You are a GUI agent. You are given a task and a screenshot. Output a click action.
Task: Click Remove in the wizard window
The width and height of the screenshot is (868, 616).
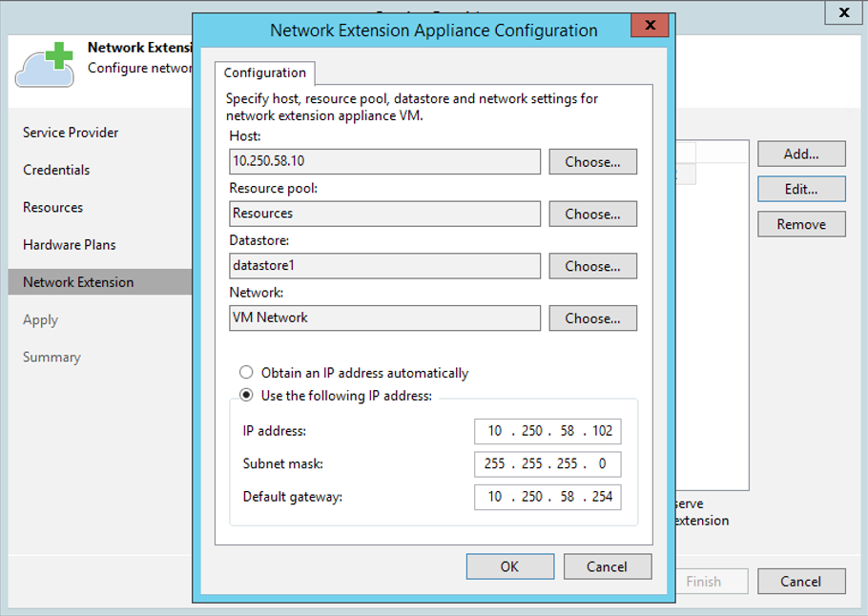coord(801,223)
